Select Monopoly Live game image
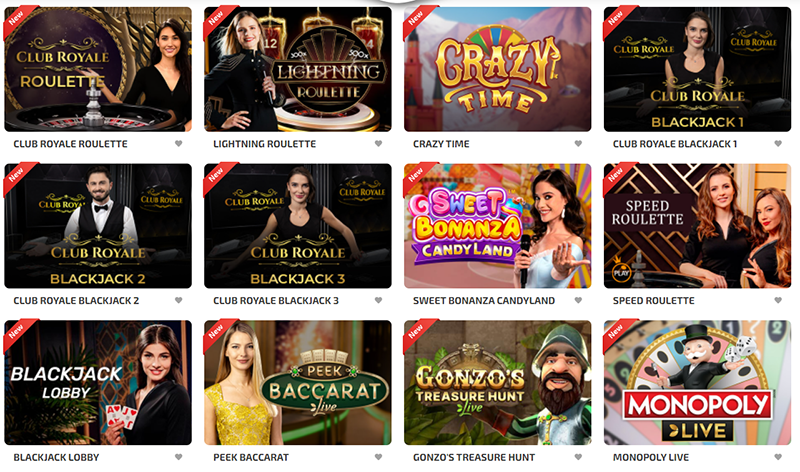 coord(697,383)
